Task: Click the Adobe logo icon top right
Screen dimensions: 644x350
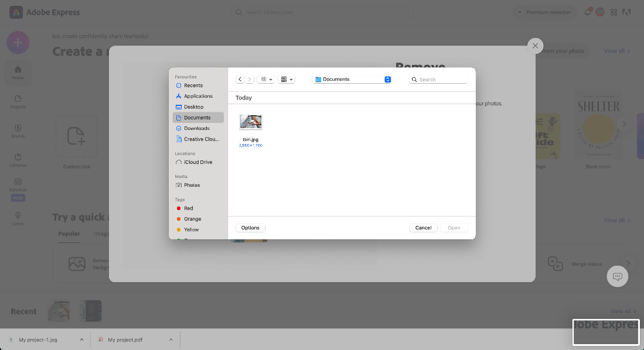Action: [626, 12]
